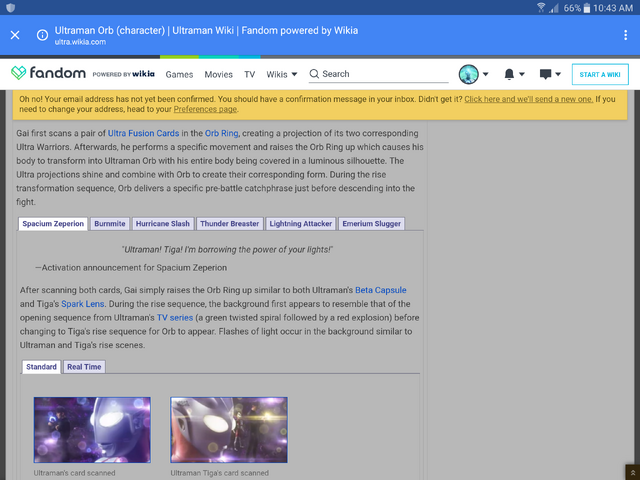Viewport: 640px width, 480px height.
Task: Tap the ultra.wikia.com URL text
Action: (x=80, y=42)
